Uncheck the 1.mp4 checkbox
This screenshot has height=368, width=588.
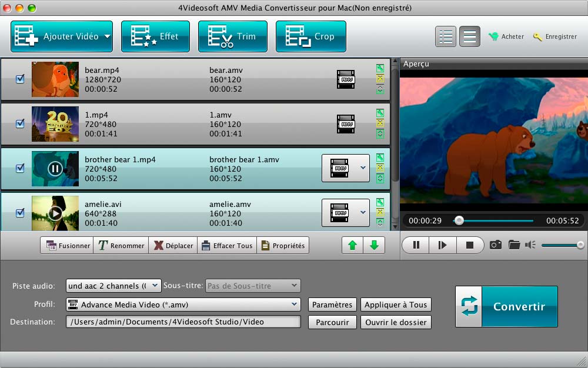tap(20, 123)
